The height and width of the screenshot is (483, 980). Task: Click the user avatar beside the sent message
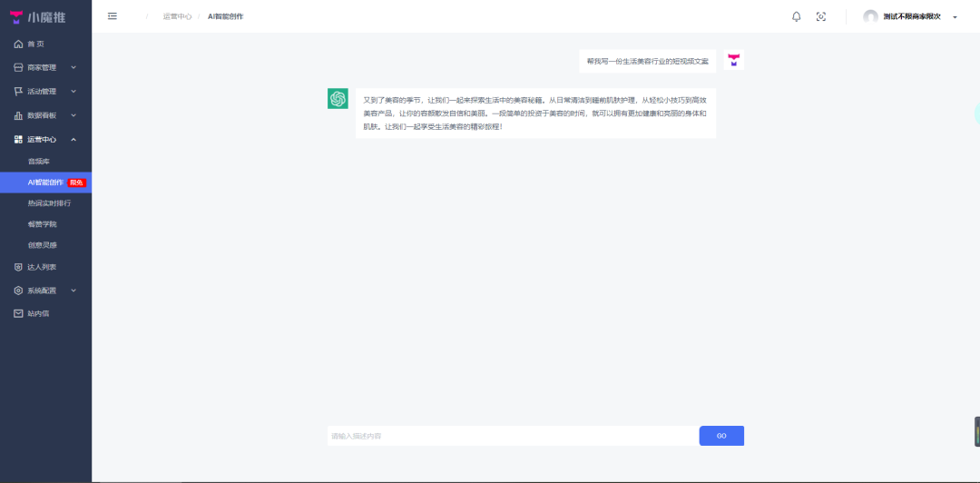pos(734,61)
